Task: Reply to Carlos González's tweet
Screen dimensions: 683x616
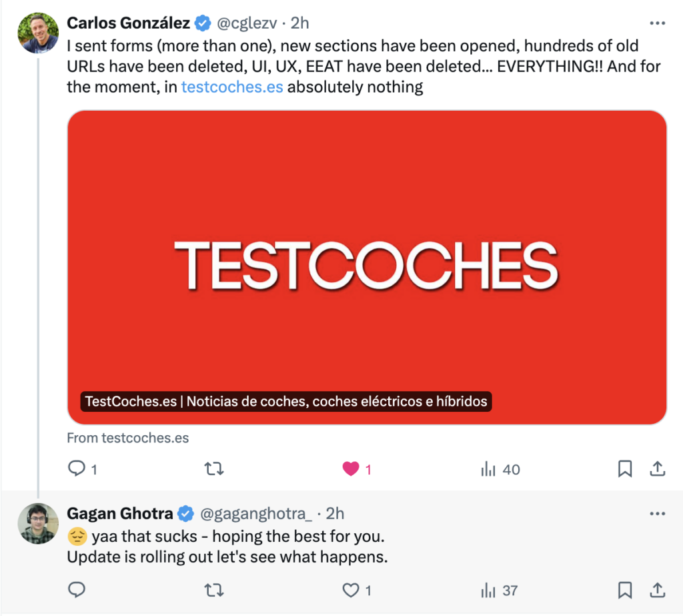Action: (x=77, y=469)
